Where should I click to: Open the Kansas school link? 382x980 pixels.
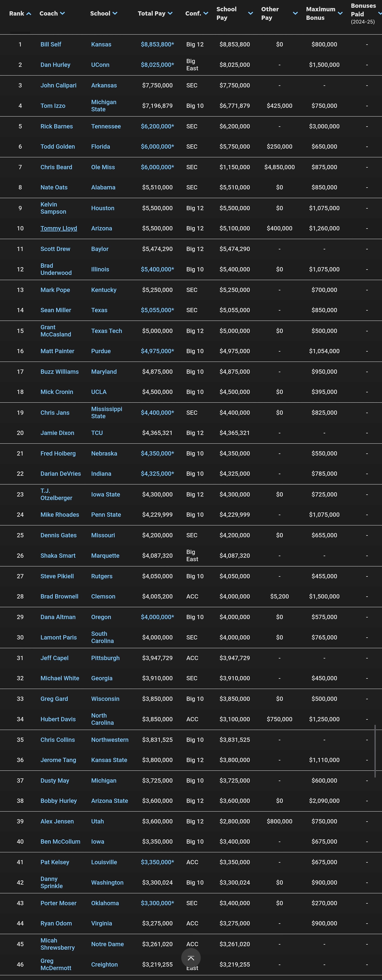coord(101,45)
